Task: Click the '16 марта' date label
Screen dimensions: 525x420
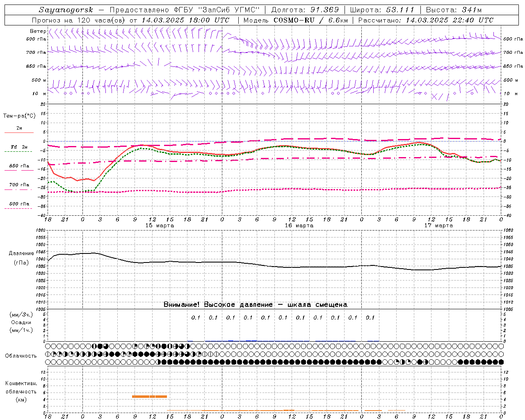Action: pyautogui.click(x=299, y=226)
